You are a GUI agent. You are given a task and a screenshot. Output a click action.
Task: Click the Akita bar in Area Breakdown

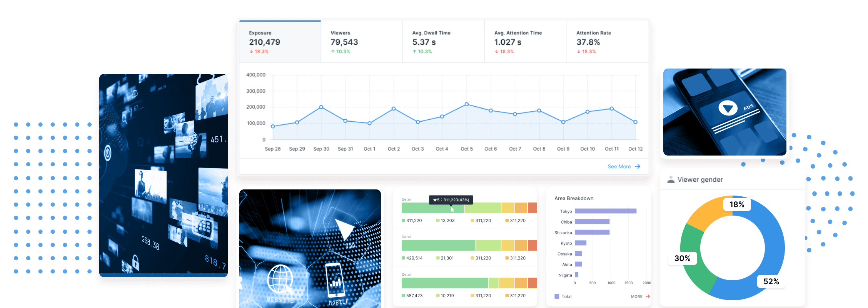578,264
